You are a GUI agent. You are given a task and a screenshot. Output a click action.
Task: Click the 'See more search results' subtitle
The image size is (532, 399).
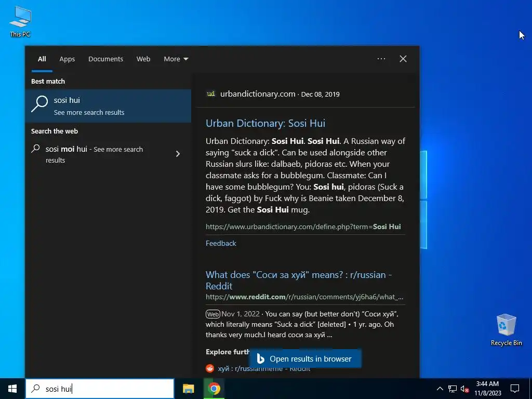click(89, 113)
